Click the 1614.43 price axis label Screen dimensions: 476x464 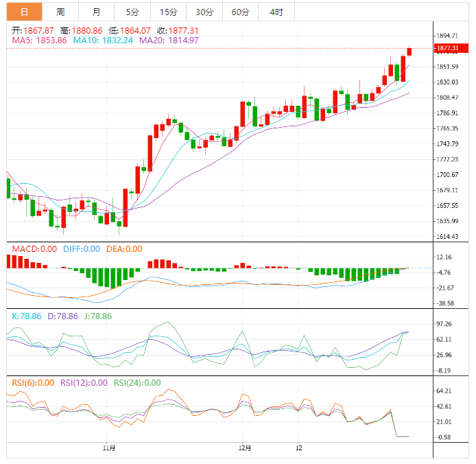(x=447, y=236)
